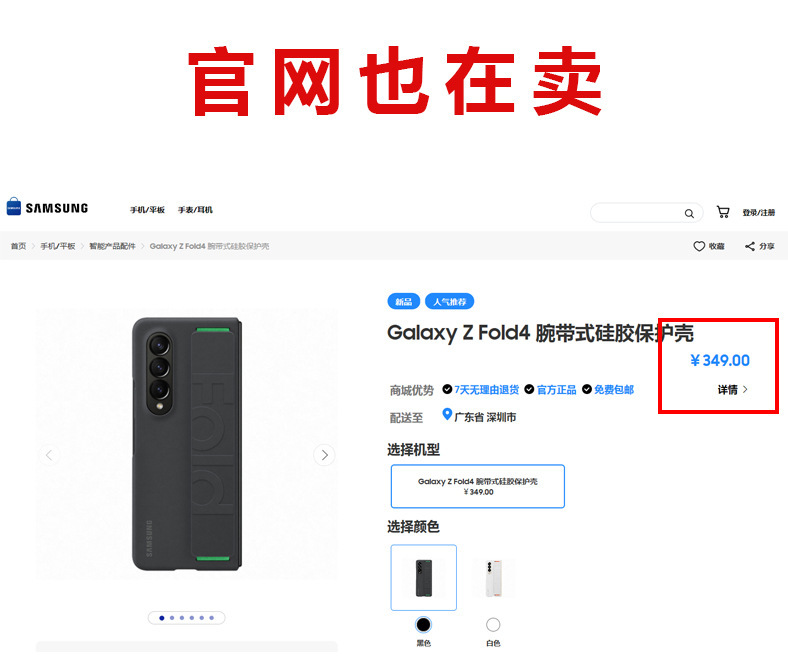Click the location pin icon
This screenshot has height=660, width=788.
tap(447, 414)
